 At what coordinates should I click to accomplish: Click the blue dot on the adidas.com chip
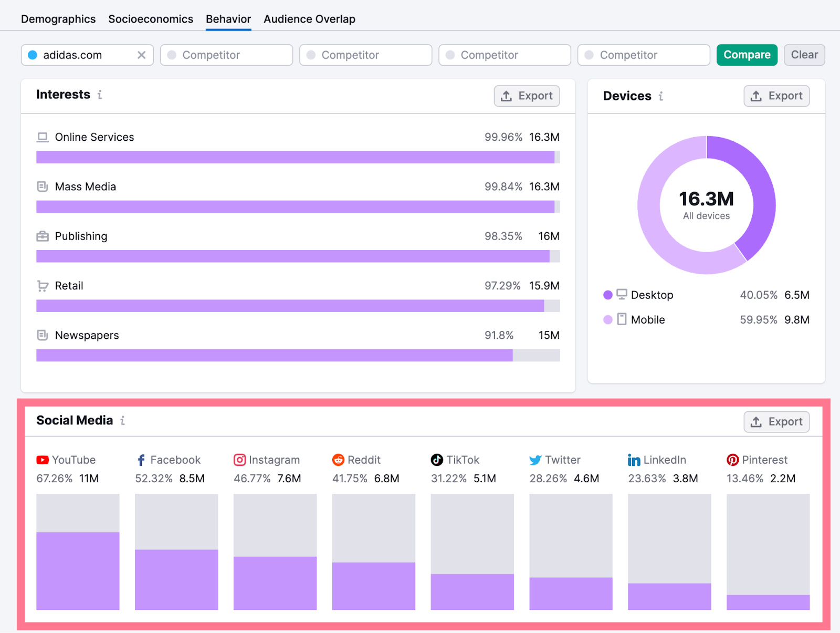tap(33, 55)
